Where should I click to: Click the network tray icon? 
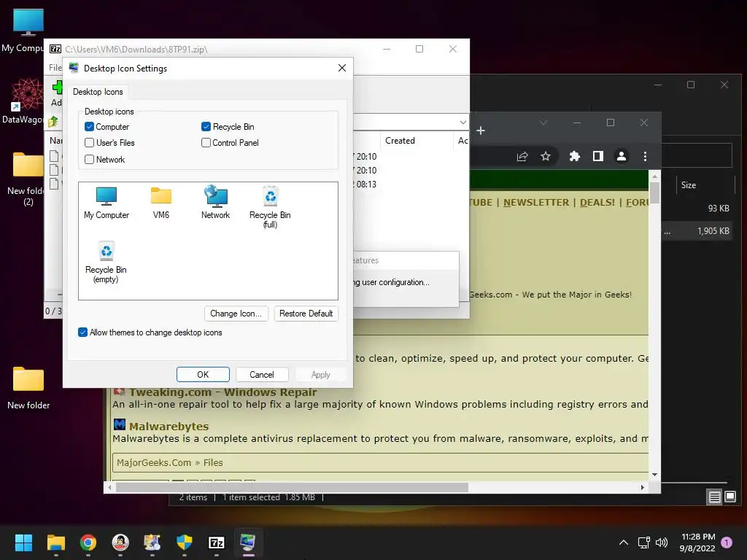[x=643, y=542]
